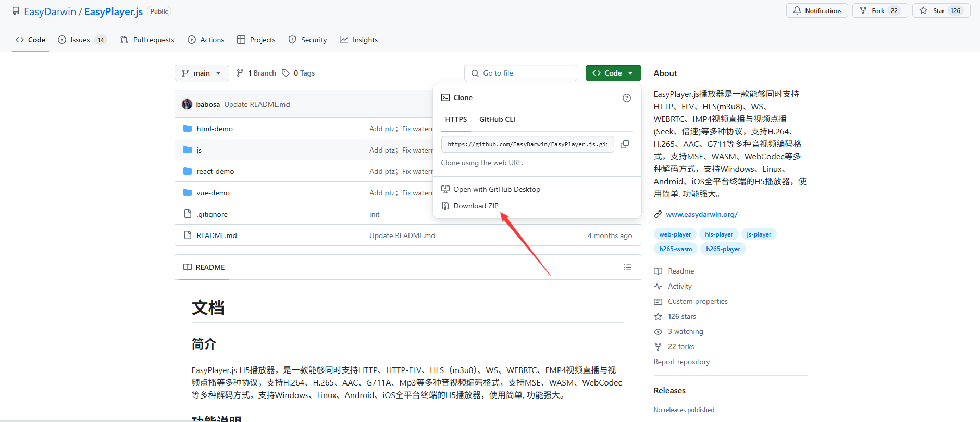Open the .gitignore file
This screenshot has height=422, width=980.
[212, 214]
